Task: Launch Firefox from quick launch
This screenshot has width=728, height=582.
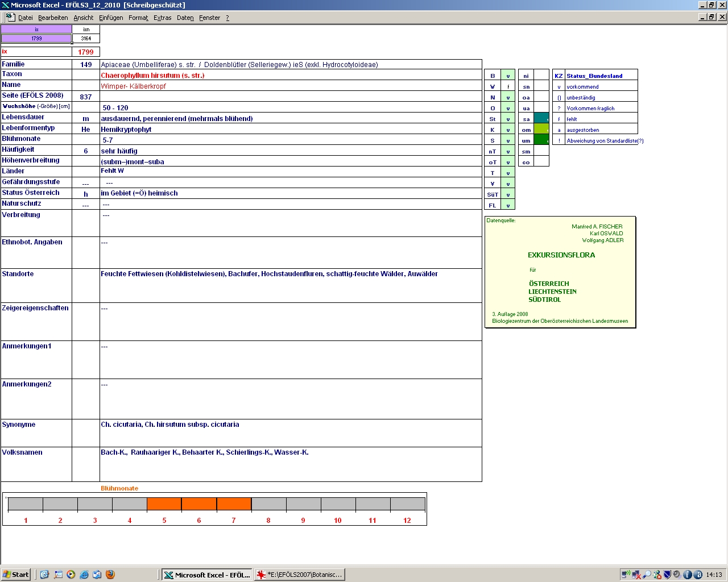Action: 110,575
